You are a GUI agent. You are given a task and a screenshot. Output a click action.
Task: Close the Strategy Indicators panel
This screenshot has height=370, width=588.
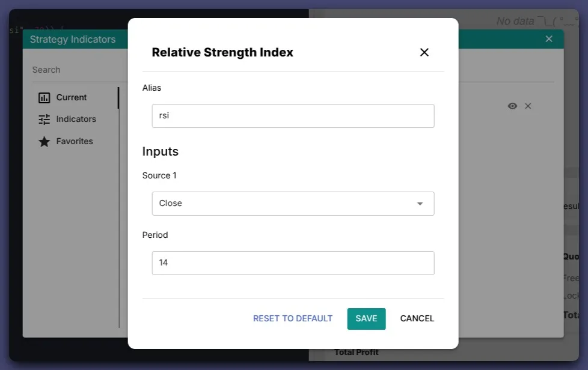pyautogui.click(x=548, y=39)
